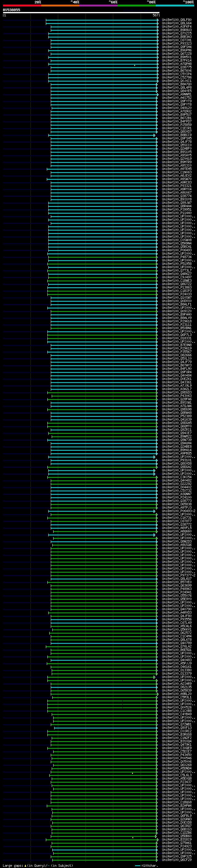
Task: Open hit UniRef100_B2APW4
Action: pos(177,806)
